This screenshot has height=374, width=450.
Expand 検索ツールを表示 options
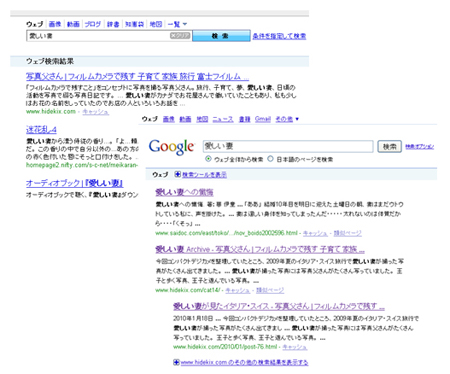pos(204,175)
